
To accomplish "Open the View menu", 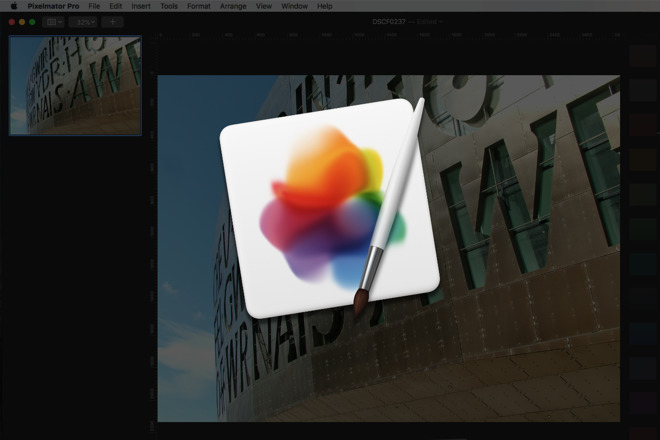I will [x=264, y=6].
